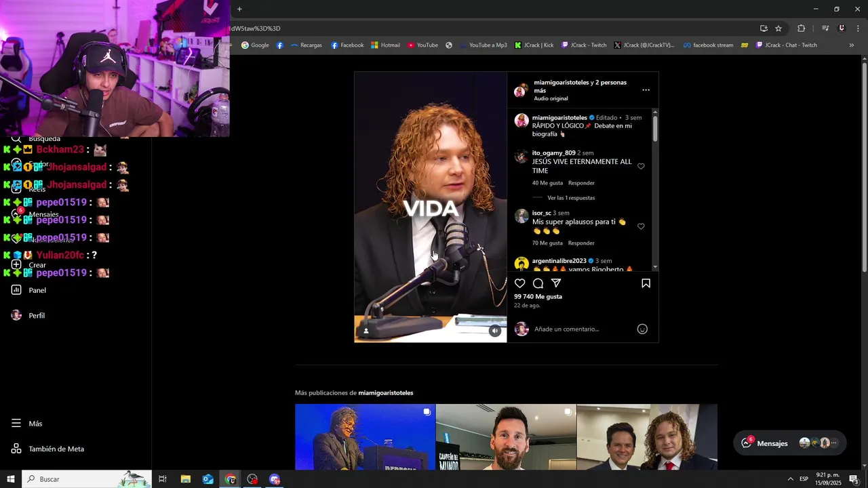Screen dimensions: 868x488
Task: Open two men in suits thumbnail
Action: (647, 436)
